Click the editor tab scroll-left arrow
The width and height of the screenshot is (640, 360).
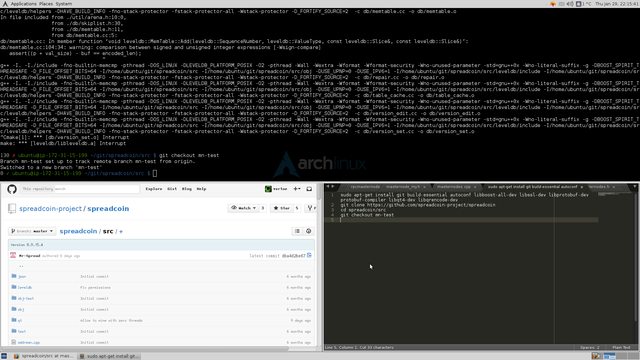pyautogui.click(x=328, y=187)
